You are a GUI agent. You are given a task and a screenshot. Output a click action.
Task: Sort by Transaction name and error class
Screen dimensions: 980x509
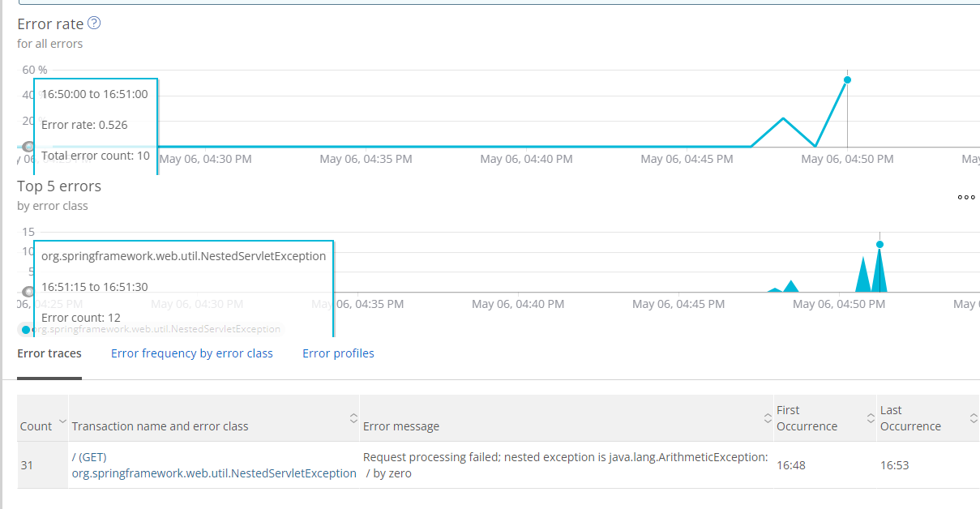coord(353,418)
